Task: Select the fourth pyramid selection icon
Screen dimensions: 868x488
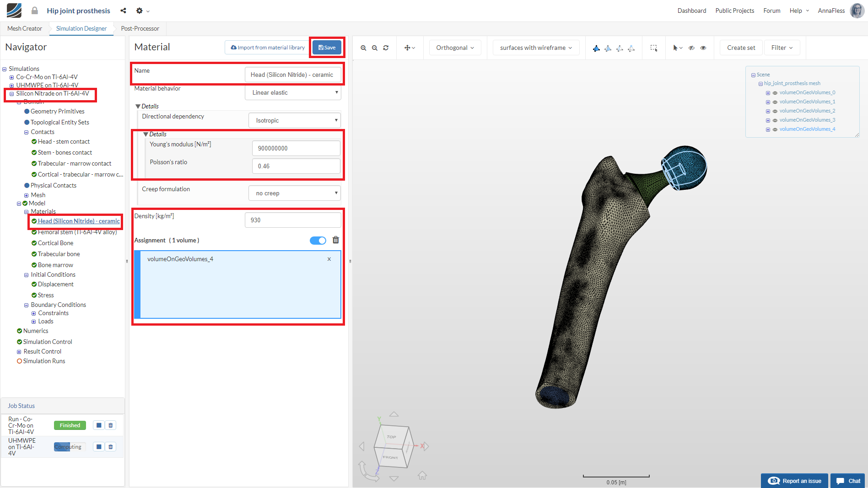Action: tap(631, 48)
